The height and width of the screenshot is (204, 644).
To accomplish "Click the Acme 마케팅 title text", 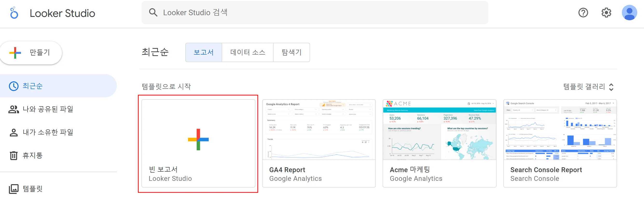I will [x=410, y=169].
